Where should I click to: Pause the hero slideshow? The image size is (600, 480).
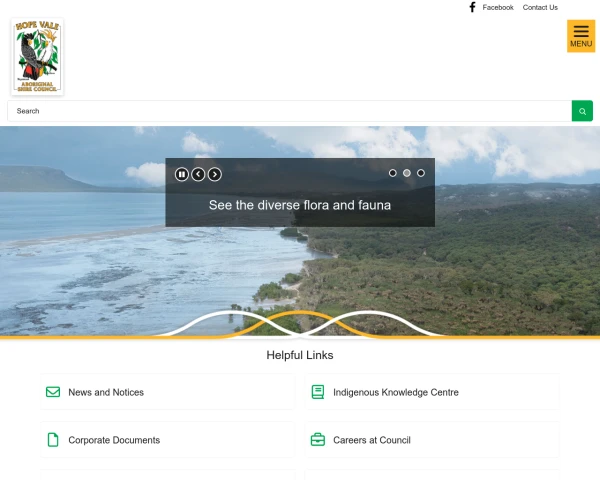pos(182,174)
